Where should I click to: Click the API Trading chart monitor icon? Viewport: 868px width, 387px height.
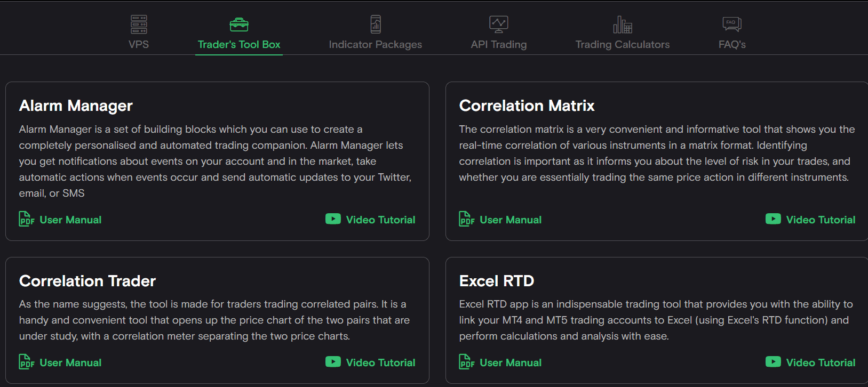click(x=498, y=24)
